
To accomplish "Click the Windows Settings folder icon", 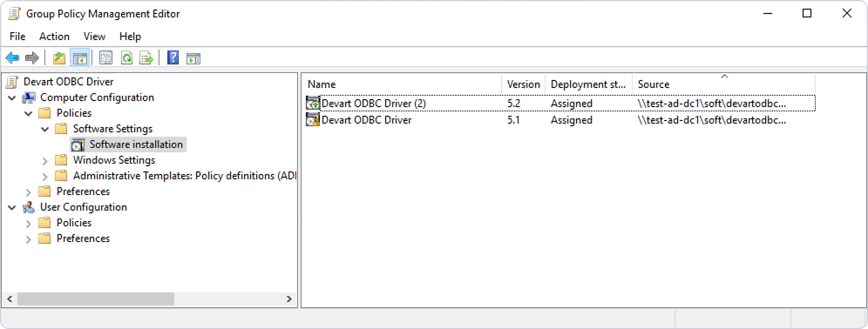I will coord(61,160).
